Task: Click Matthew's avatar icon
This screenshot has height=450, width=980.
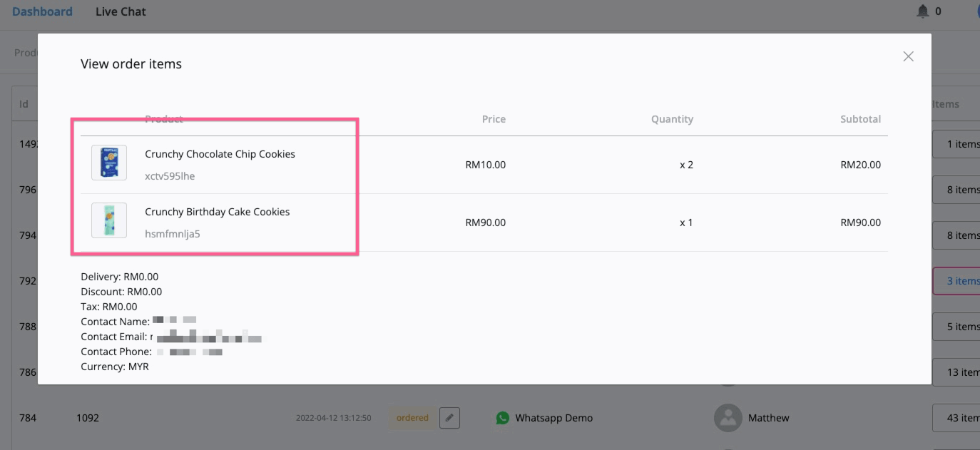Action: tap(728, 418)
